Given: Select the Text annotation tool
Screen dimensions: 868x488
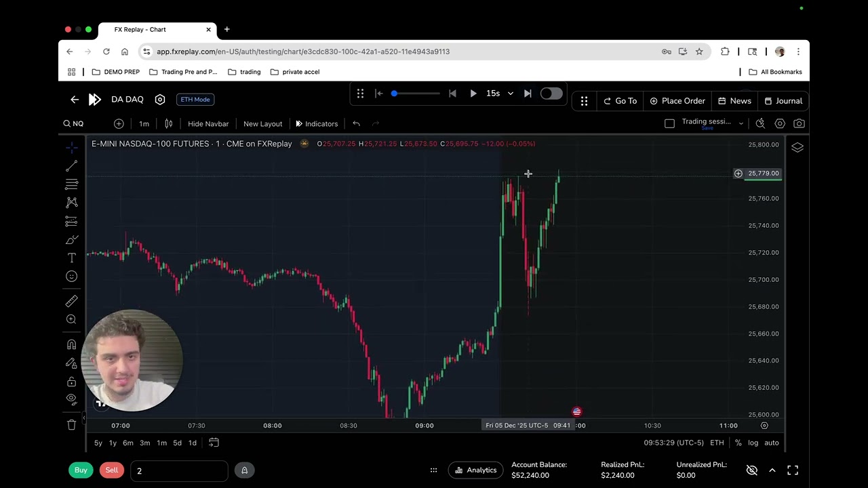Looking at the screenshot, I should coord(71,258).
